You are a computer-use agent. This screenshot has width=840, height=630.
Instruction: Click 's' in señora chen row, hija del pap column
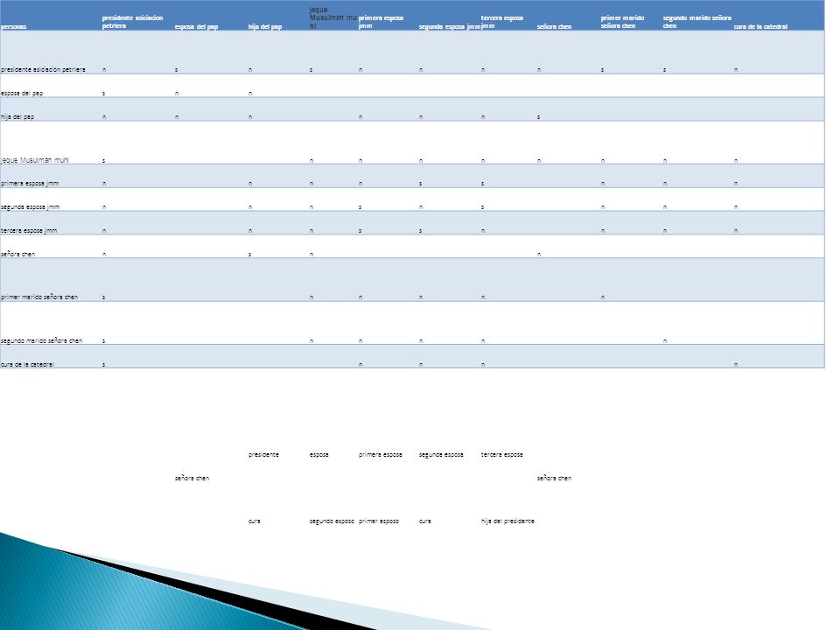pos(249,255)
